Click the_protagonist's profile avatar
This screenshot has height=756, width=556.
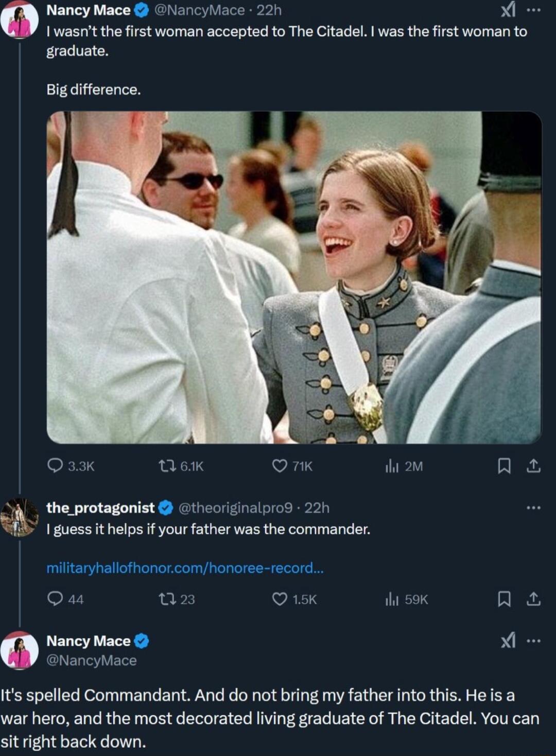click(20, 517)
